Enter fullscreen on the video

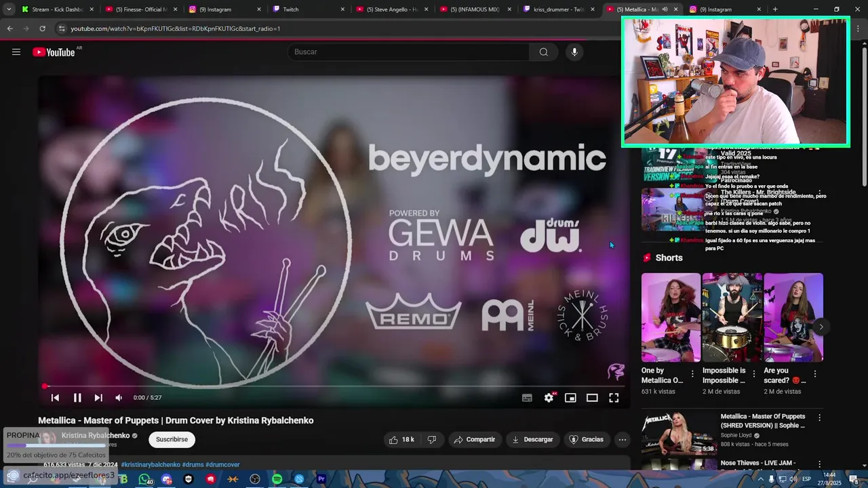(x=614, y=398)
